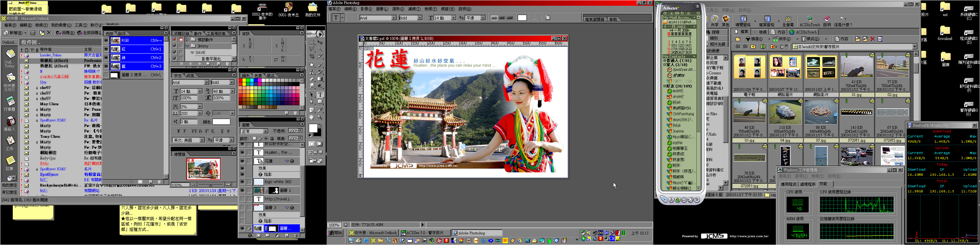
Task: Hide the RGB channel eye icon
Action: click(x=106, y=40)
